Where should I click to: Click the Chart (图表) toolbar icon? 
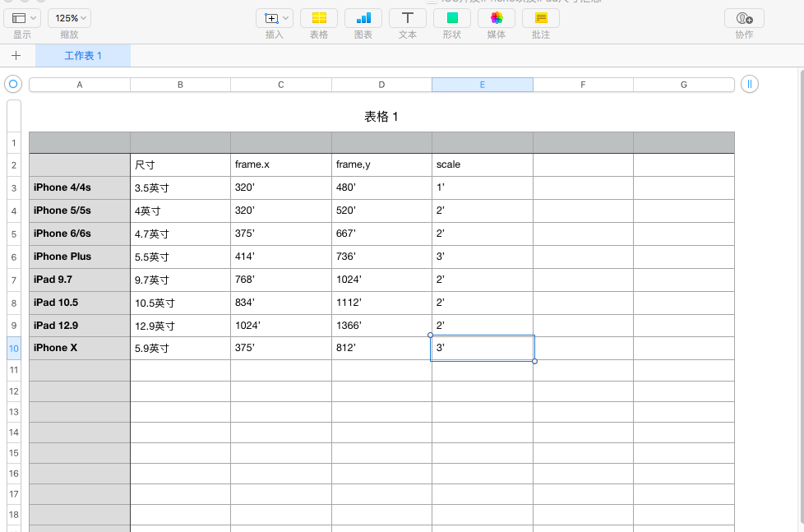[363, 18]
